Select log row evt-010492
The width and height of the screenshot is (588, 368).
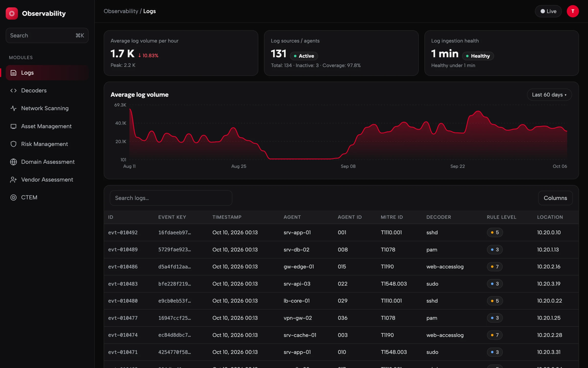(x=341, y=232)
